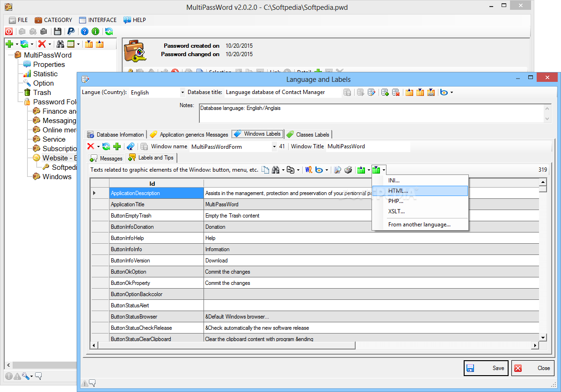Open dropdown arrow beside binoculars in labels toolbar
The width and height of the screenshot is (561, 392).
(283, 170)
